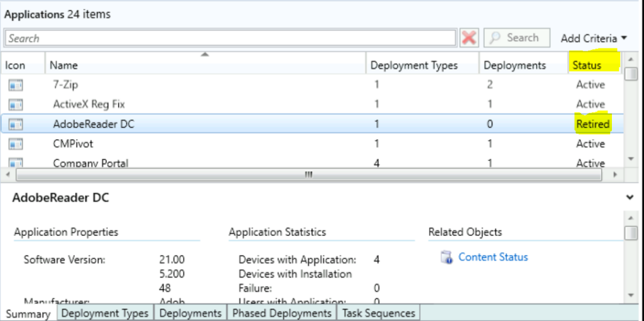Viewport: 644px width, 321px height.
Task: Click the list scrollbar down arrow
Action: point(630,159)
